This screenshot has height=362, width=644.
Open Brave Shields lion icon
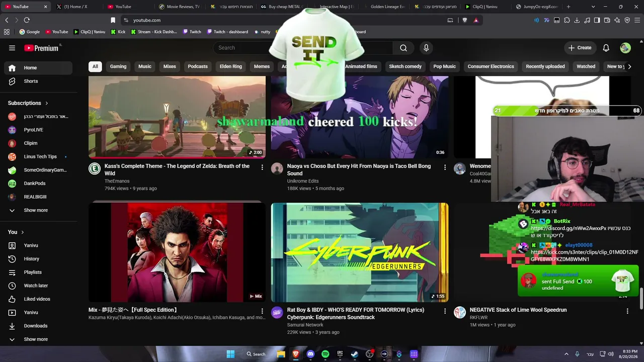(464, 20)
